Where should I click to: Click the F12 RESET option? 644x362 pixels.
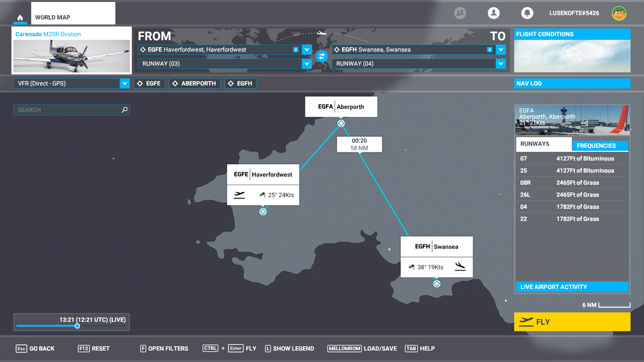[94, 348]
